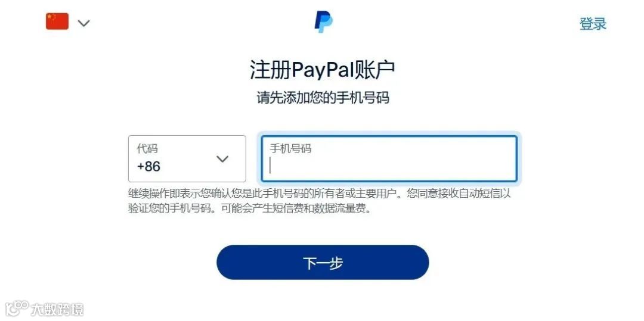644x321 pixels.
Task: Click the disclaimer line starting with 验证您的手机号码
Action: (x=250, y=208)
